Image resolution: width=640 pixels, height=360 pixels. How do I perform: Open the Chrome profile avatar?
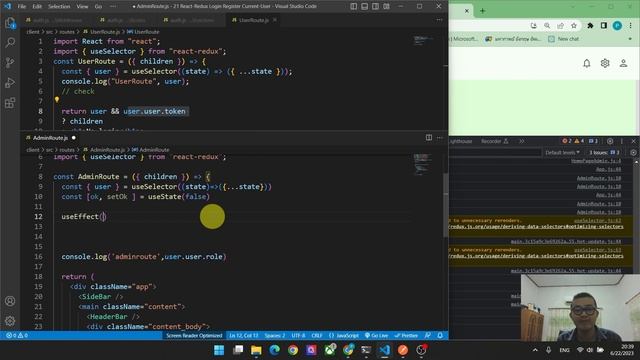pyautogui.click(x=617, y=26)
